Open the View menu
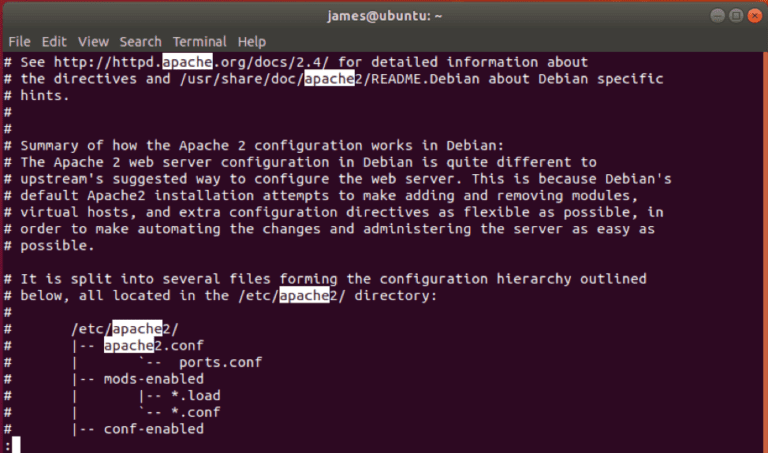This screenshot has height=453, width=768. coord(93,42)
